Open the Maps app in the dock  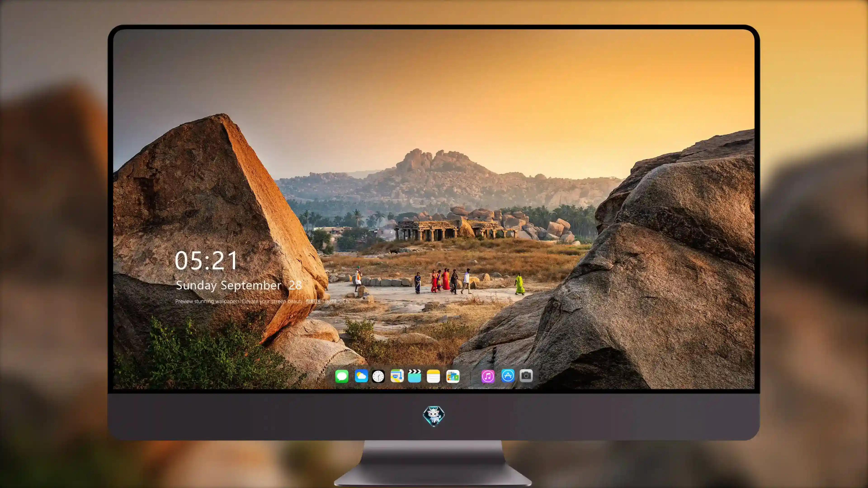[x=397, y=376]
